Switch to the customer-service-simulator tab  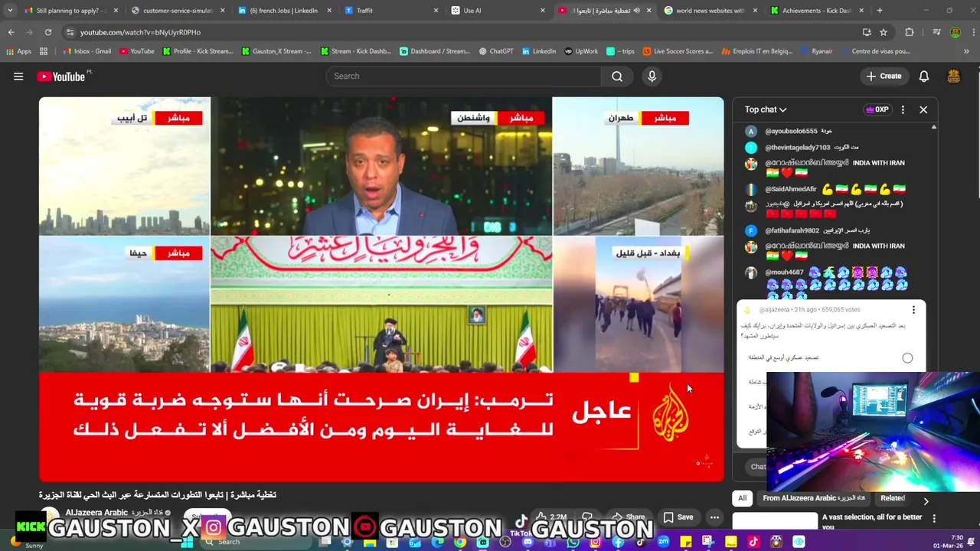pos(177,11)
